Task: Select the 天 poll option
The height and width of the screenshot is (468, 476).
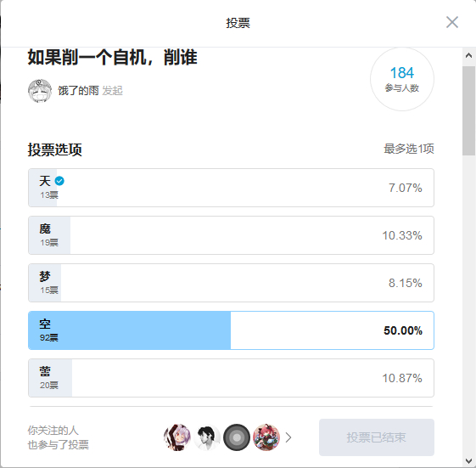Action: click(x=231, y=188)
